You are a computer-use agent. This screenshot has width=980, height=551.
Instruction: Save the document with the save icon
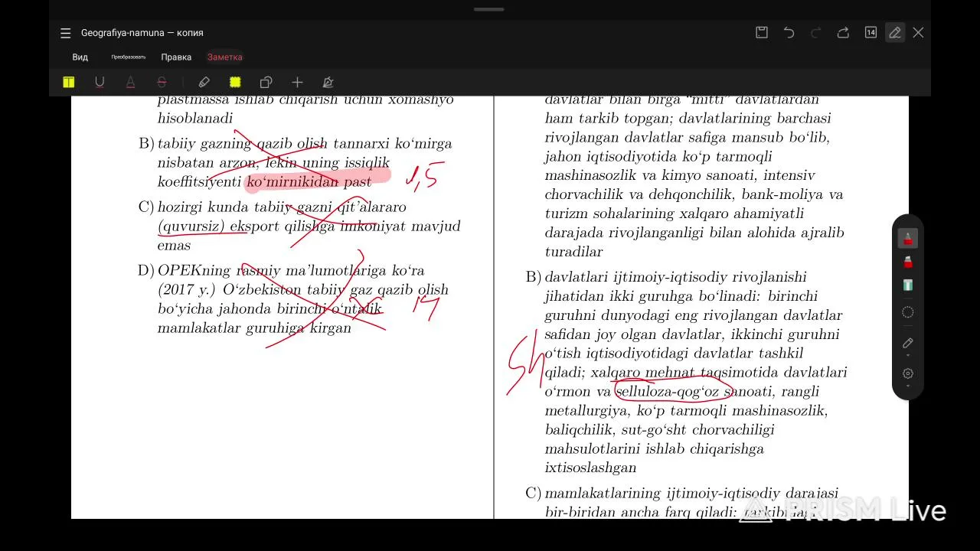point(762,32)
